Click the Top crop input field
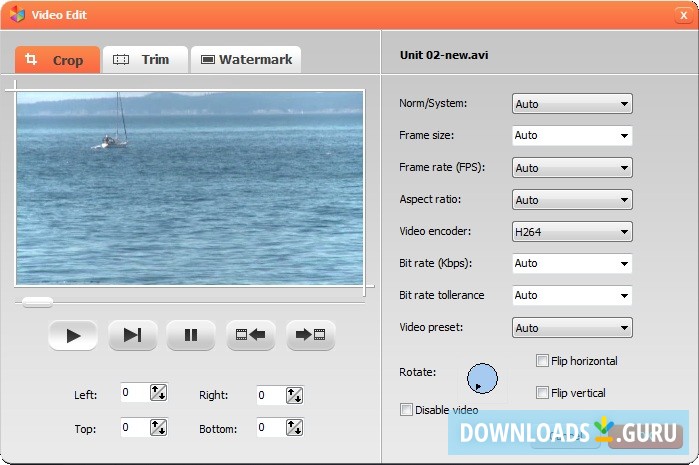The image size is (699, 465). [135, 427]
